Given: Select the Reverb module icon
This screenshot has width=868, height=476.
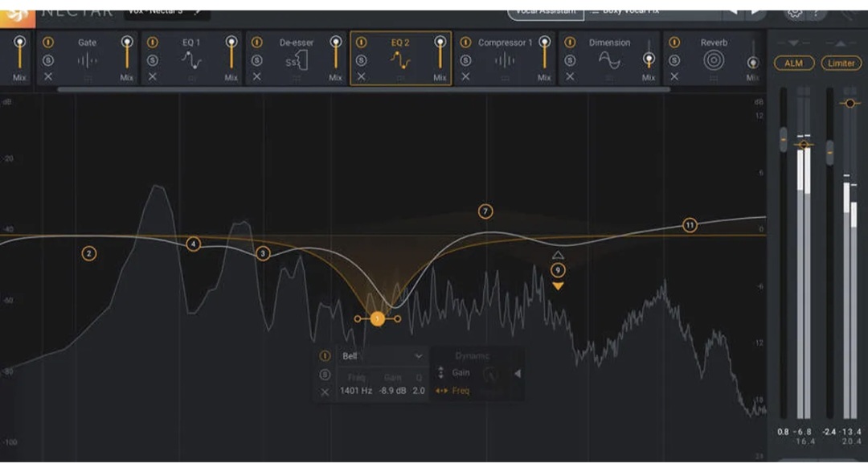Looking at the screenshot, I should click(713, 60).
